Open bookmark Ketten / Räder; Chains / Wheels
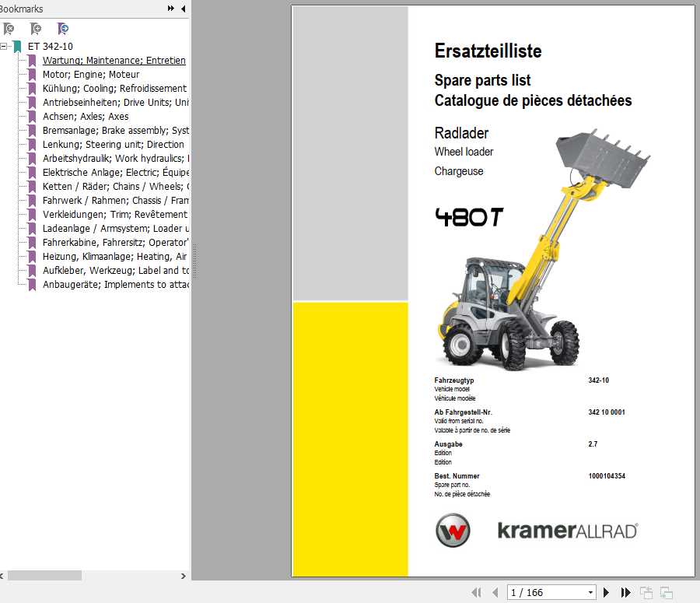This screenshot has width=700, height=603. click(115, 186)
